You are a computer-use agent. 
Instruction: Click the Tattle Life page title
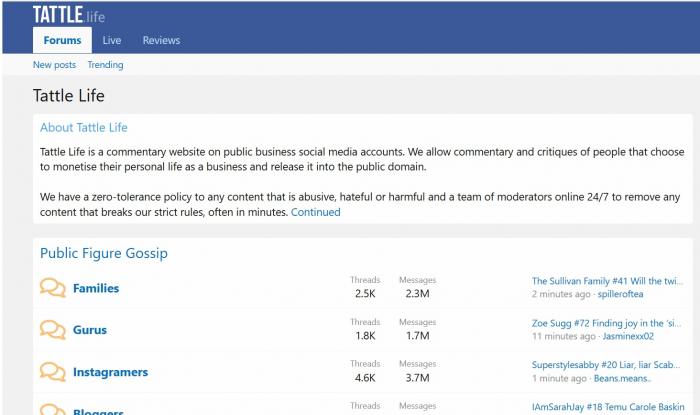click(69, 95)
